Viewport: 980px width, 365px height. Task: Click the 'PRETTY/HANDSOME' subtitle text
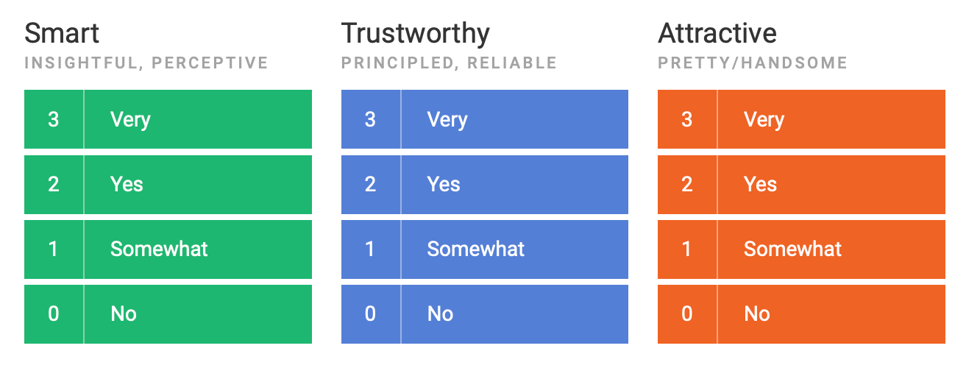coord(753,63)
